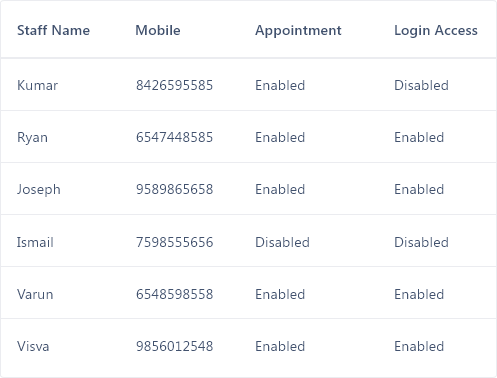Click Kumar's Disabled login access status
Image resolution: width=497 pixels, height=378 pixels.
coord(421,85)
